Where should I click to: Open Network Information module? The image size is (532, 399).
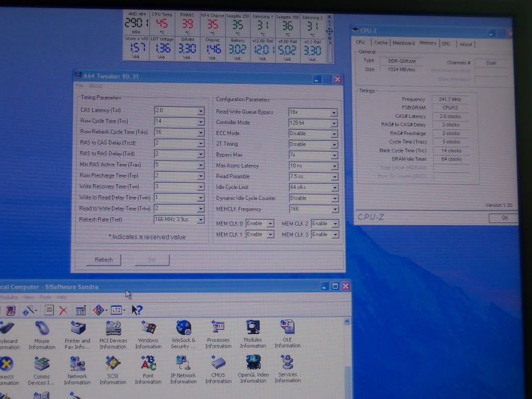click(77, 370)
